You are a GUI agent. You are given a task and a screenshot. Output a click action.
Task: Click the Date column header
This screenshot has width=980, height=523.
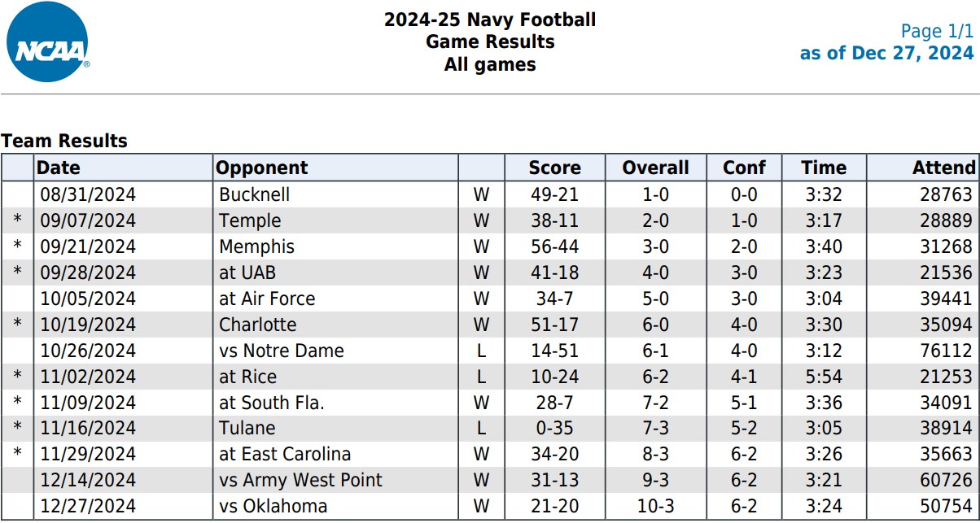[x=59, y=168]
